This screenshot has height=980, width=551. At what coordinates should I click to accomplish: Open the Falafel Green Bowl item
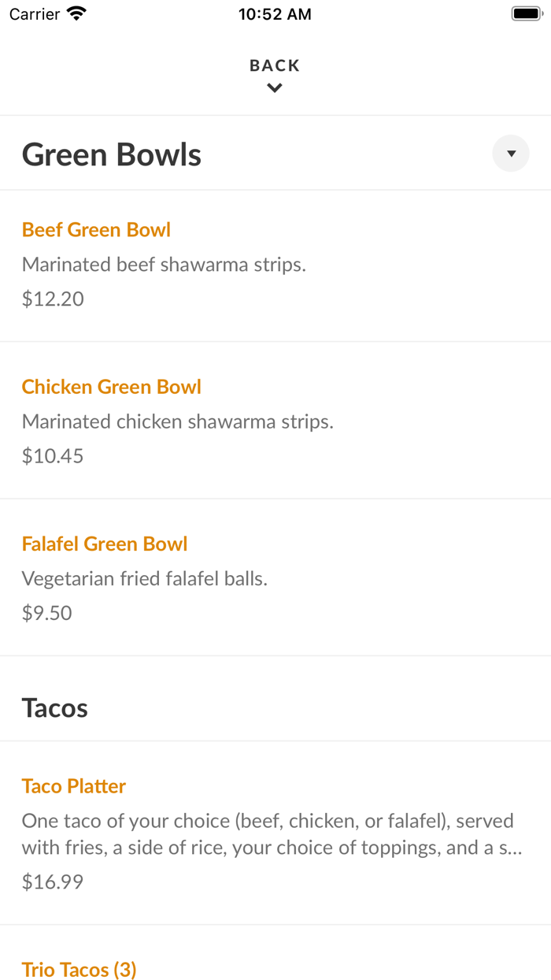click(x=105, y=544)
